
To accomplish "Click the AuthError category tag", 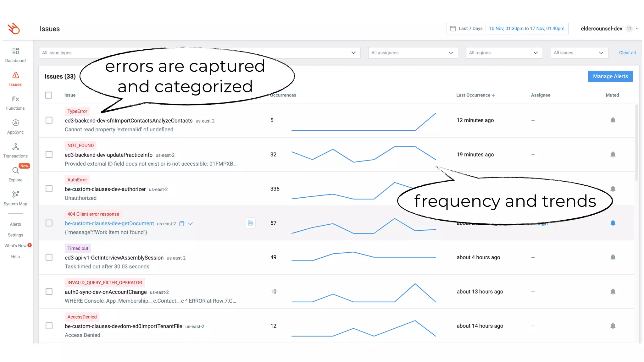I will pyautogui.click(x=77, y=180).
